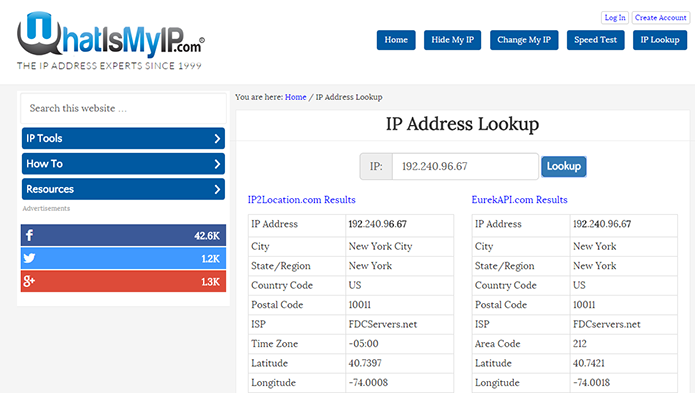695x393 pixels.
Task: Expand the Resources chevron arrow
Action: pos(217,190)
